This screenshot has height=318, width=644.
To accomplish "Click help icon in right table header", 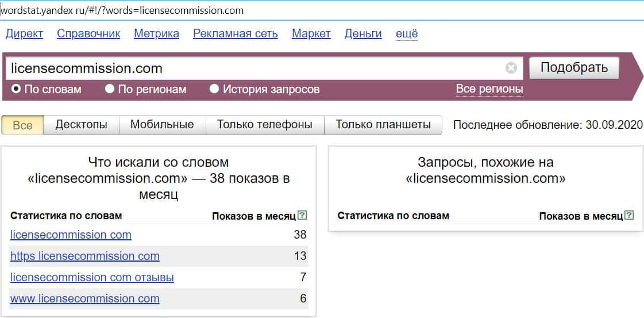I will (x=630, y=216).
